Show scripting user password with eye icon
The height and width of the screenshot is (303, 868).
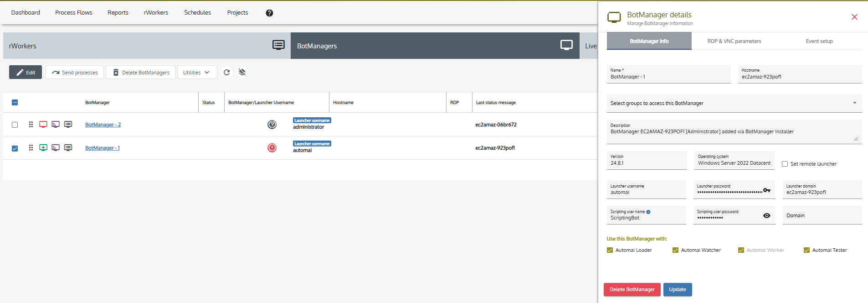[767, 216]
